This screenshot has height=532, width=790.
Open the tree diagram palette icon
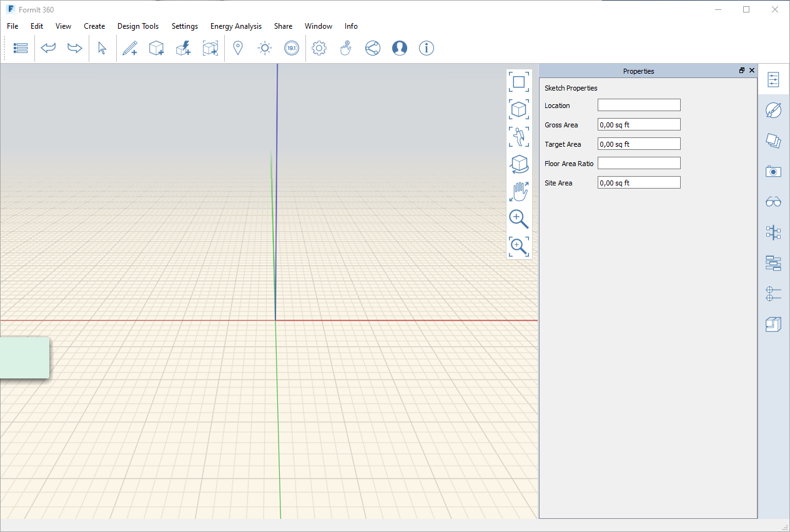pyautogui.click(x=774, y=232)
